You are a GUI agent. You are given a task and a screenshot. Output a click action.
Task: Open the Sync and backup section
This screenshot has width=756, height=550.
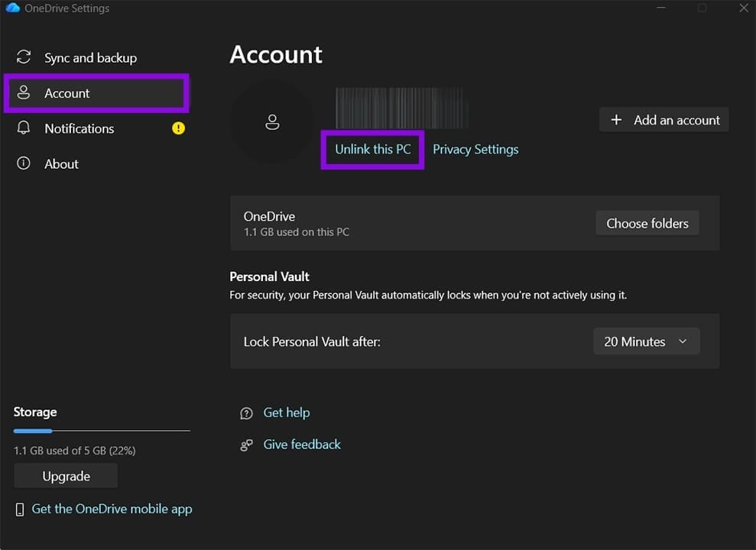(96, 57)
